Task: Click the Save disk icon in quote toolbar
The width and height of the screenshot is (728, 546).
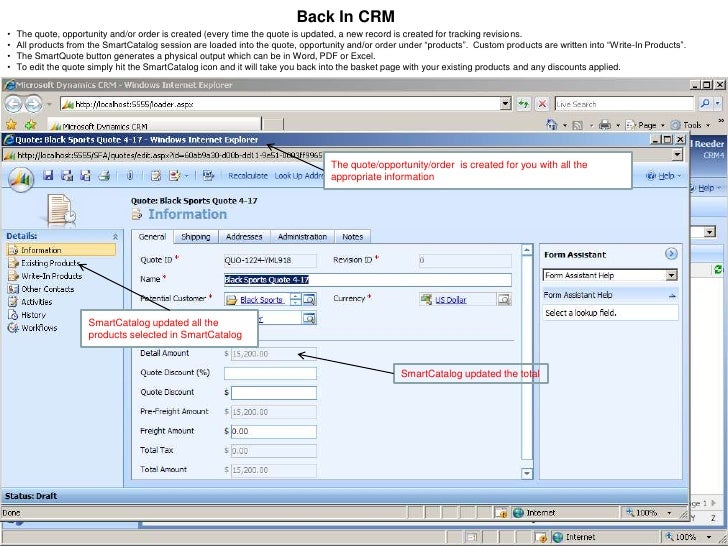Action: tap(48, 176)
